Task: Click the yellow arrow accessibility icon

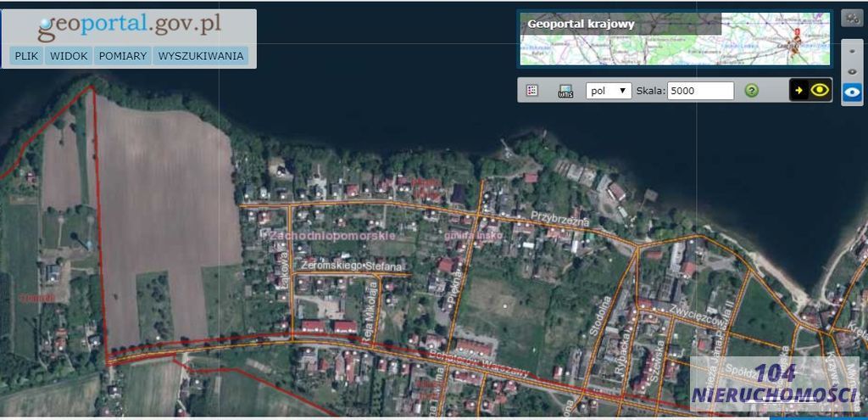Action: [798, 90]
